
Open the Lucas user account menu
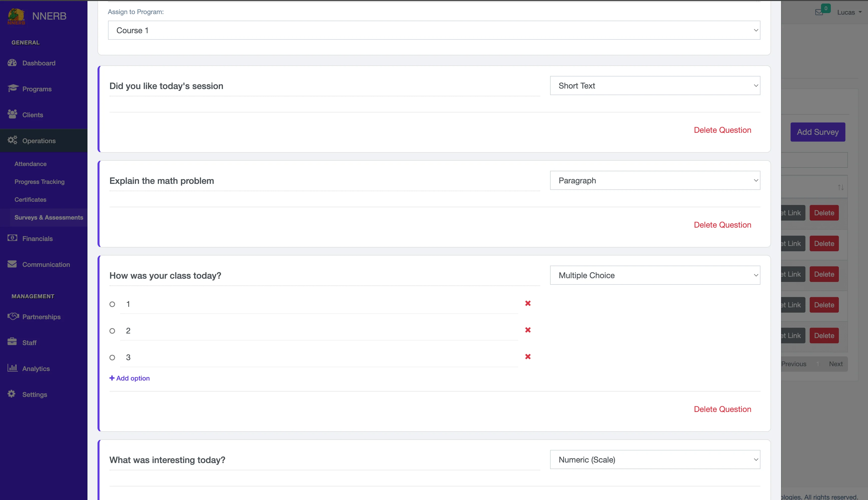[x=849, y=12]
